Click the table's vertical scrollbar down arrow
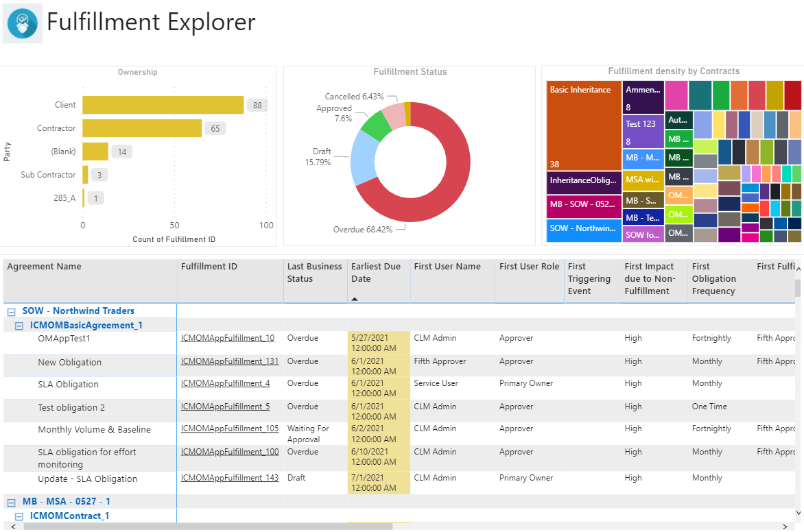The image size is (804, 532). click(x=798, y=513)
